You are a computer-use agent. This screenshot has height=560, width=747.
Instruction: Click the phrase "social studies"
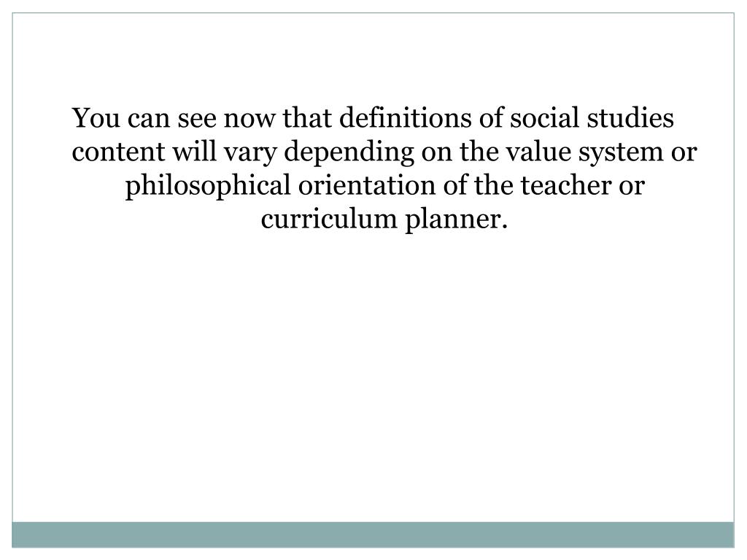click(x=592, y=118)
